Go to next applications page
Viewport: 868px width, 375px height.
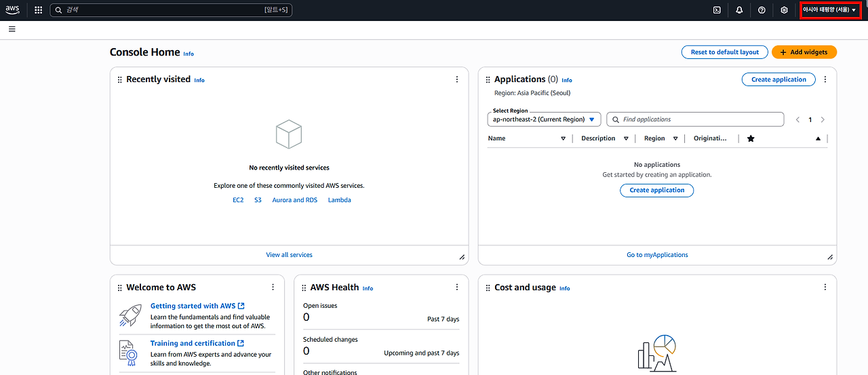[x=823, y=119]
